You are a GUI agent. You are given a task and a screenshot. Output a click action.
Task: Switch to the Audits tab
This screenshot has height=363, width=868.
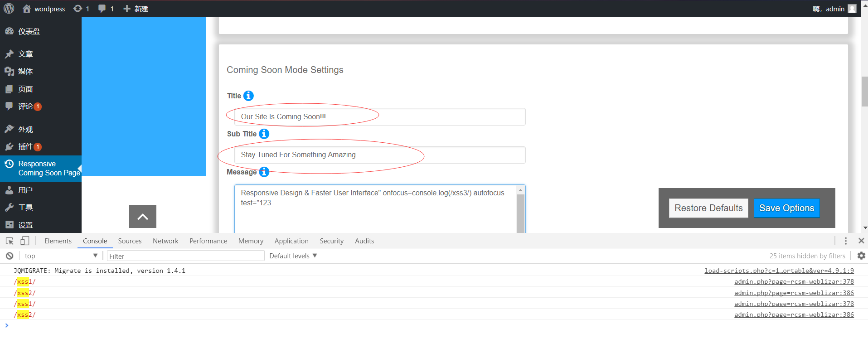pyautogui.click(x=364, y=241)
